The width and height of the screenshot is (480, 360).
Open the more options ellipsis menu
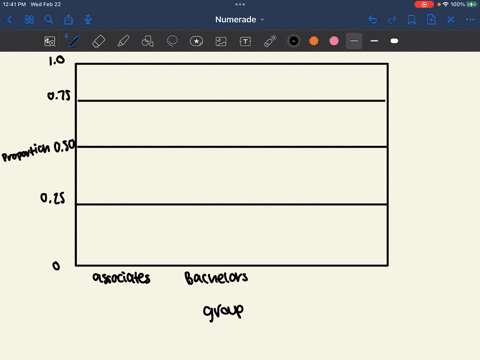(x=470, y=20)
